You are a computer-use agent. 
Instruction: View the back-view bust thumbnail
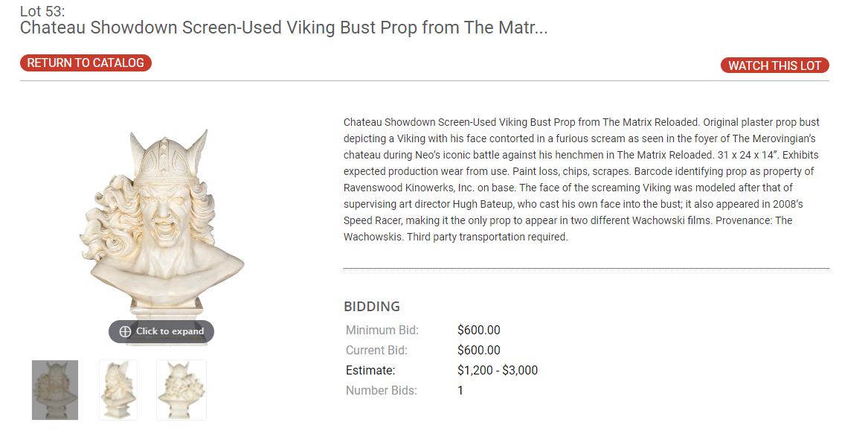click(x=181, y=389)
